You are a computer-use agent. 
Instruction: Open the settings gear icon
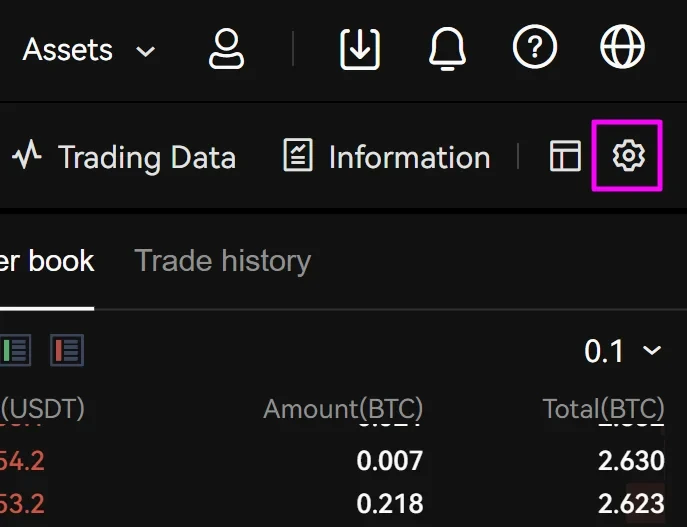[x=628, y=156]
